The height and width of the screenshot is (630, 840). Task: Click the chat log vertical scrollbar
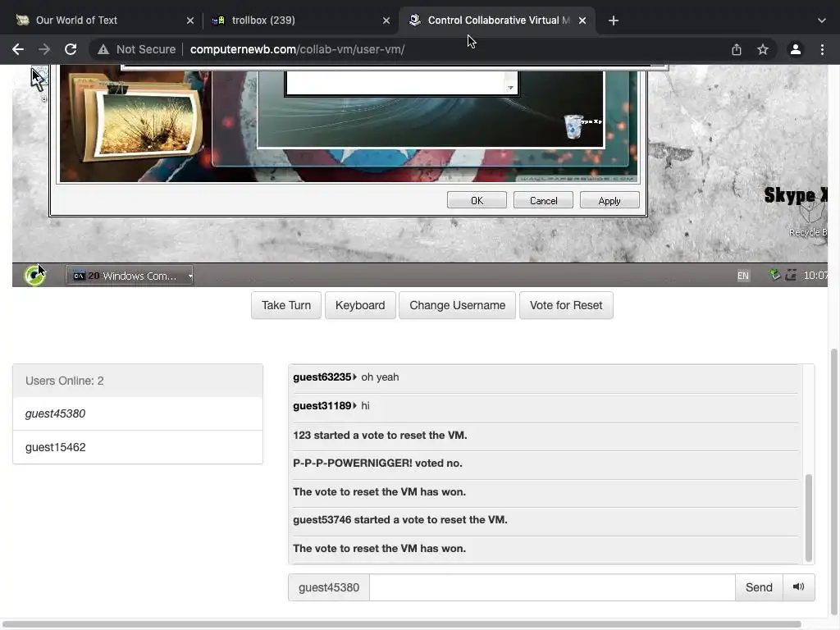(x=808, y=517)
